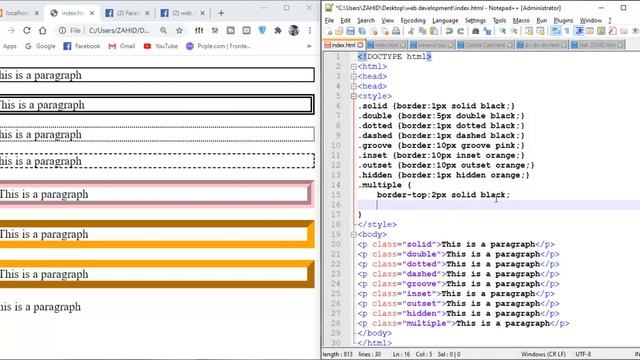Click the zoom magnifier icon in address bar

tap(163, 31)
